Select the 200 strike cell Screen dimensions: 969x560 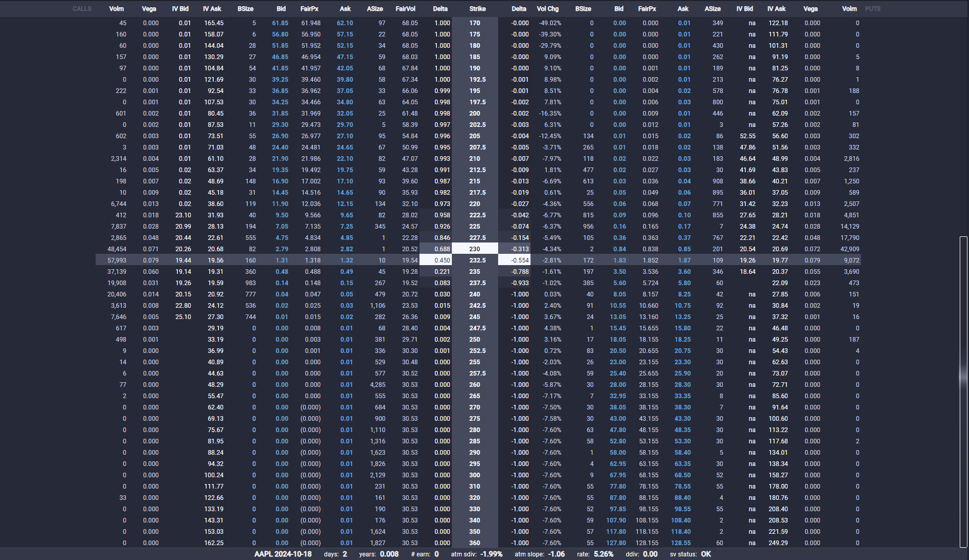[x=474, y=114]
